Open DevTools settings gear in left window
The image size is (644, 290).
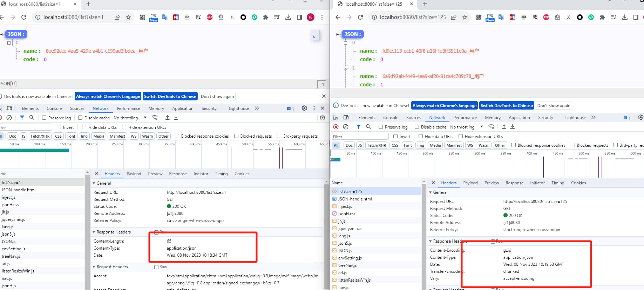pos(304,108)
